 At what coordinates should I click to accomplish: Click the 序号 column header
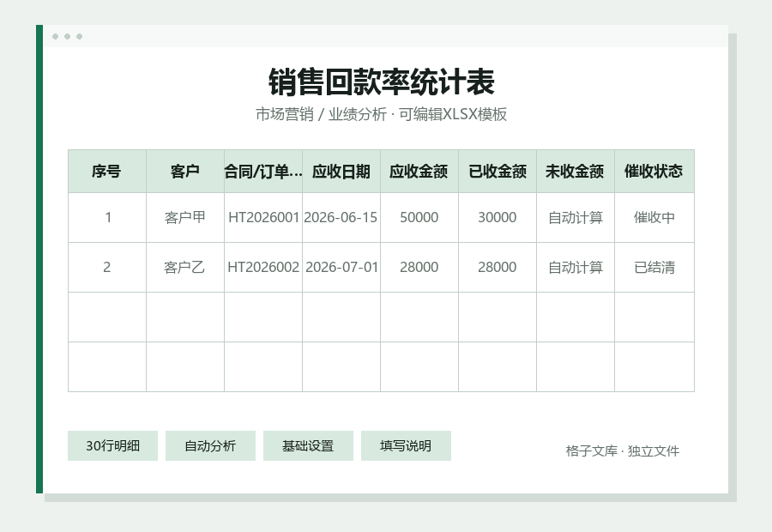click(107, 172)
